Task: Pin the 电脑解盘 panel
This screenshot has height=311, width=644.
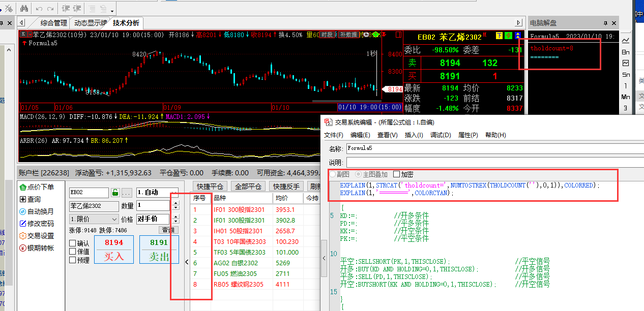Action: (605, 23)
